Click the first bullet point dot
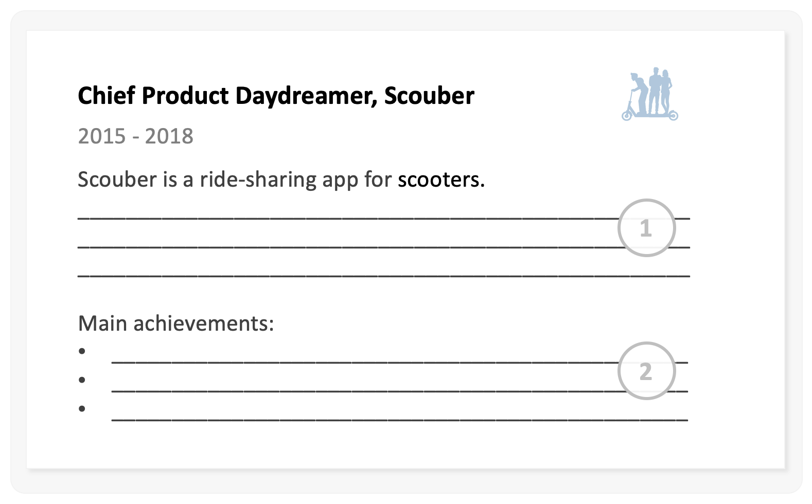Screen dimensions: 812x504 [82, 351]
